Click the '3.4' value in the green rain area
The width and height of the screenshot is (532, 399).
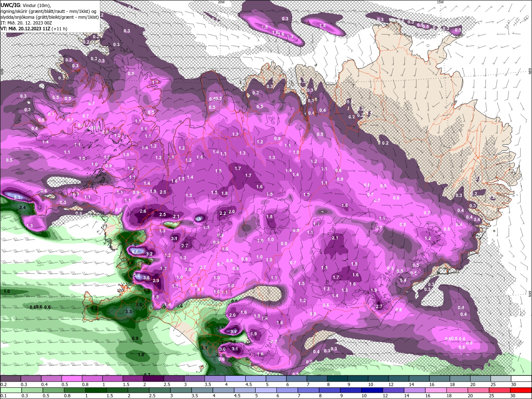22,207
